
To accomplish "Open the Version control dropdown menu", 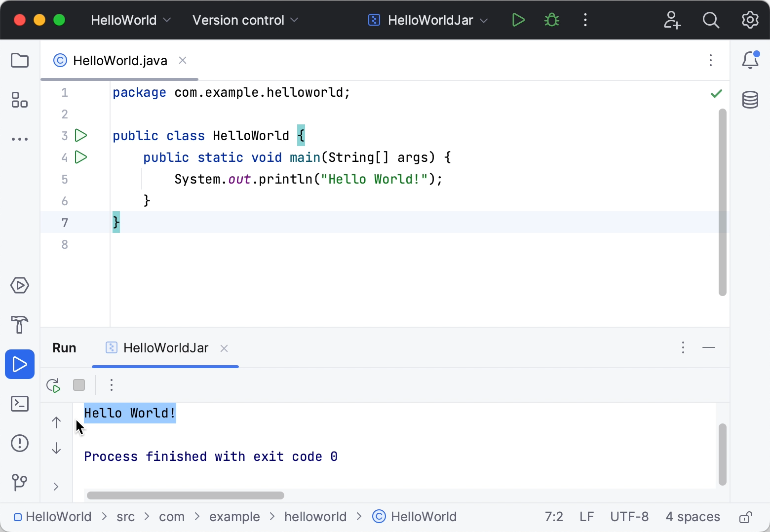I will 244,20.
